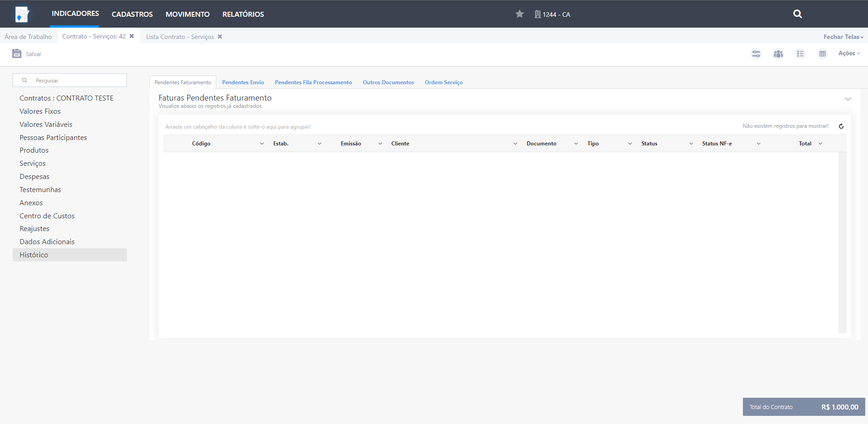868x424 pixels.
Task: Open the Estab. column filter arrow
Action: [x=320, y=144]
